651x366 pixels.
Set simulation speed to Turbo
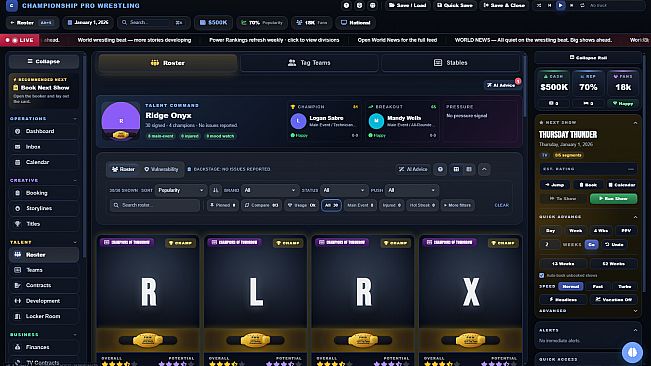click(624, 286)
